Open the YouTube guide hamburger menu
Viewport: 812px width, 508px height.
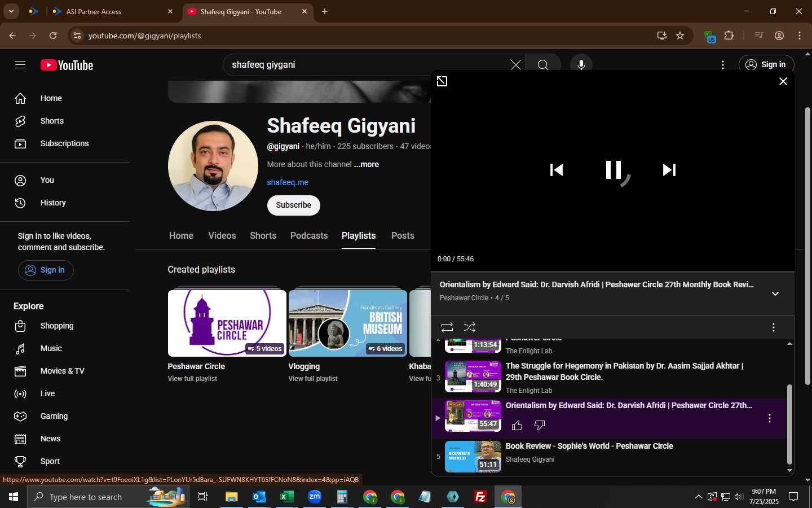[20, 65]
